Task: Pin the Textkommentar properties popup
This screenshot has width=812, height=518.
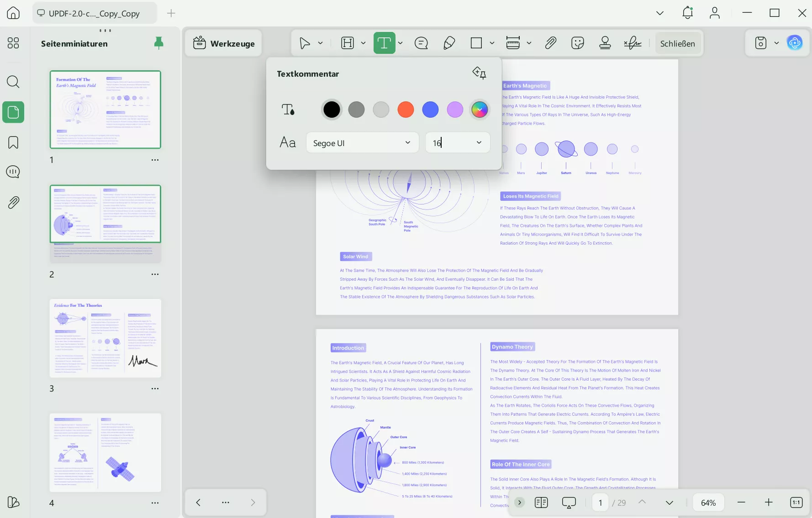Action: [479, 73]
